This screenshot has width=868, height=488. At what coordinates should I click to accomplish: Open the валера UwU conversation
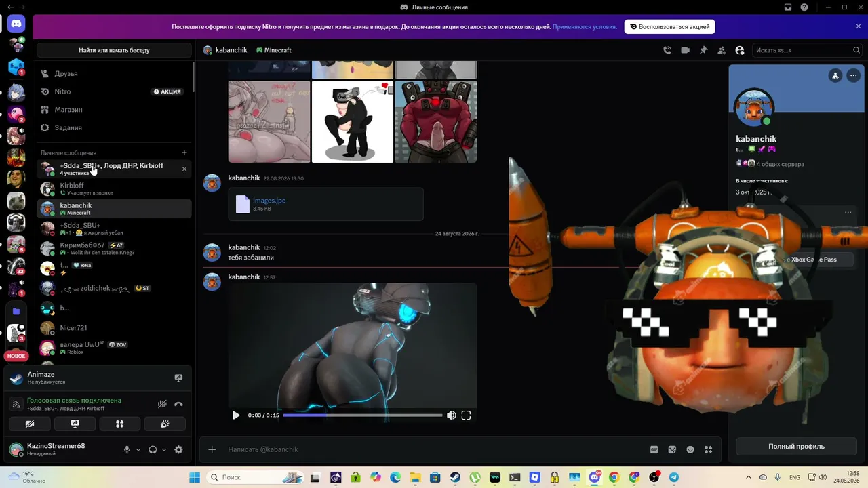(114, 348)
